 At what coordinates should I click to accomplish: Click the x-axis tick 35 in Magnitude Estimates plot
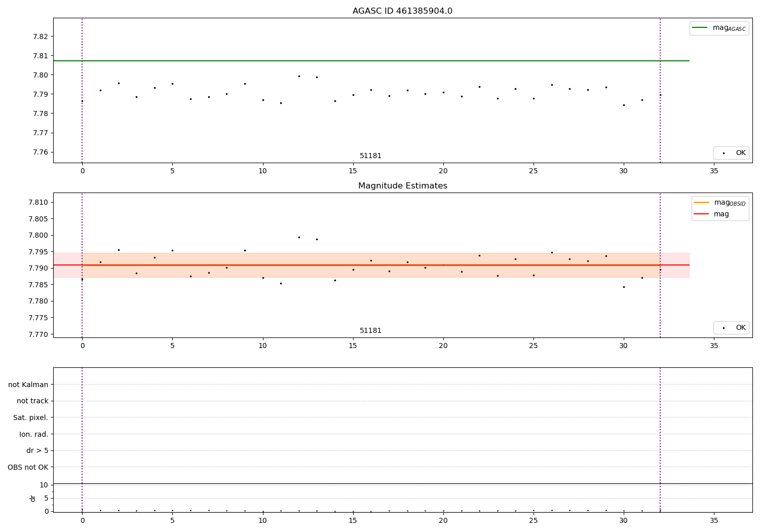(714, 346)
